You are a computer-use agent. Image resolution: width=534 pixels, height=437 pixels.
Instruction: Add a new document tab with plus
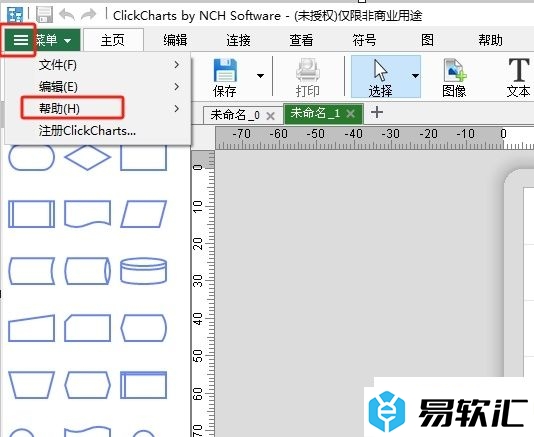click(377, 112)
